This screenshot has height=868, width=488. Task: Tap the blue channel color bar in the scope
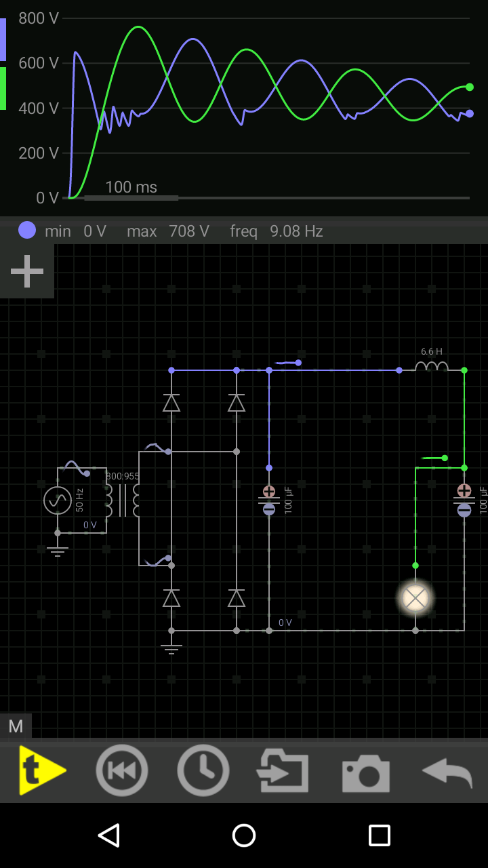3,39
